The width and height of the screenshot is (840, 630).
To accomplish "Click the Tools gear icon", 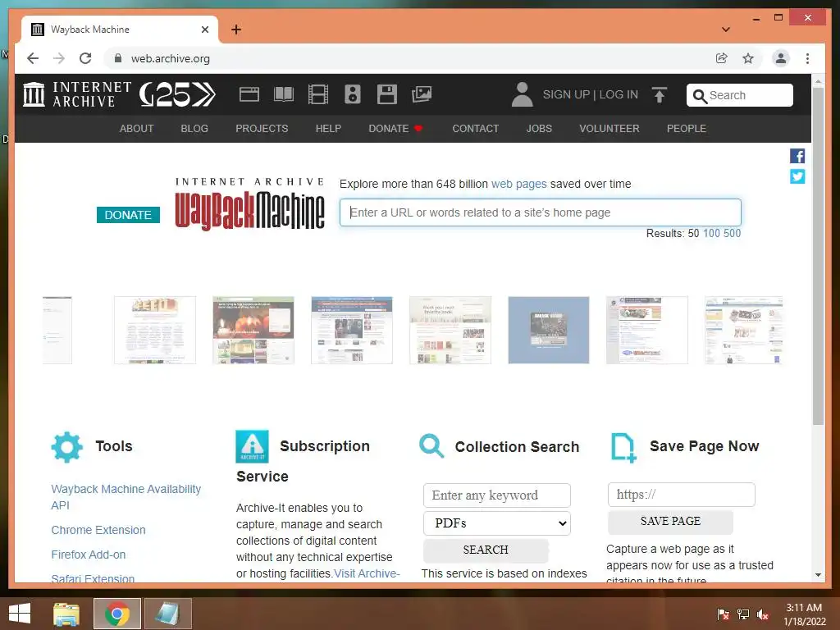I will pos(67,447).
